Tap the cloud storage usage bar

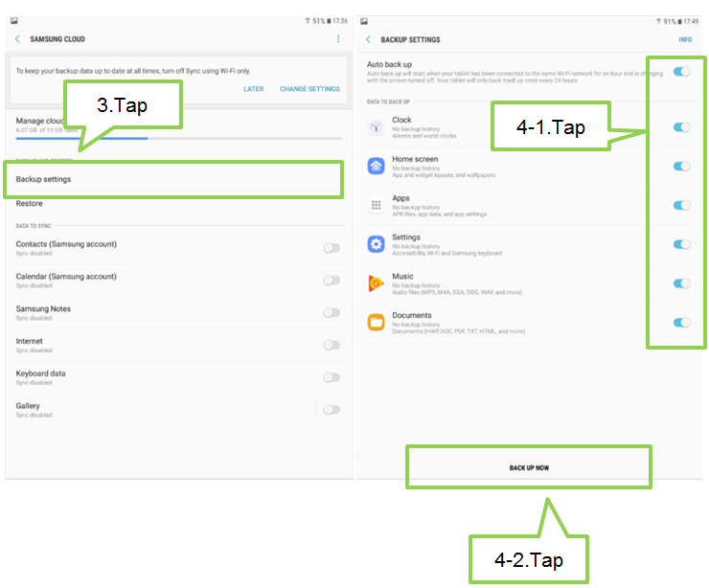coord(178,139)
